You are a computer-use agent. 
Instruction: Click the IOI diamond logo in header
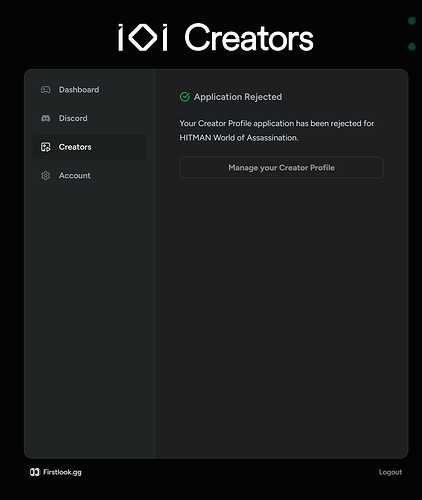coord(143,38)
